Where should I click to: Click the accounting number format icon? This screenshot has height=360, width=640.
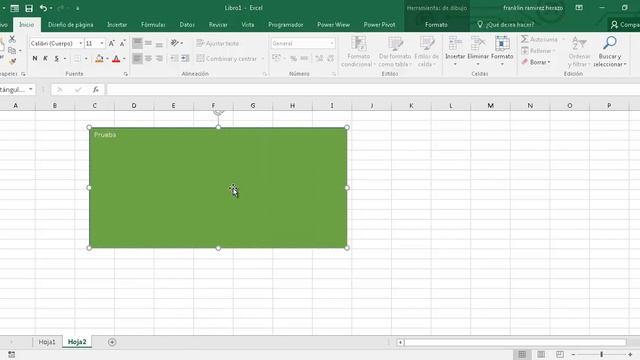click(x=276, y=59)
